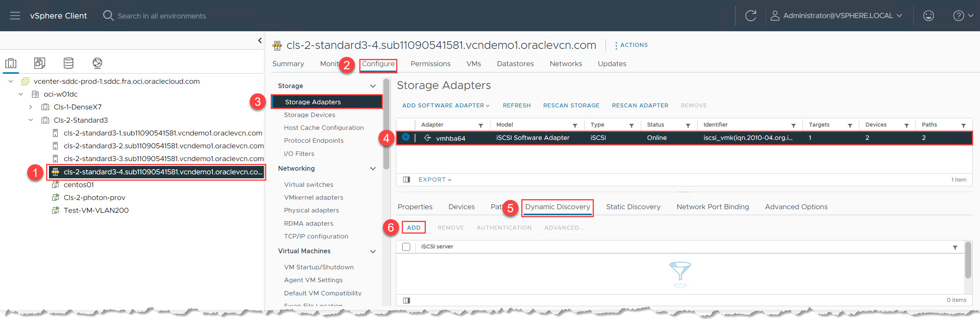
Task: Click the Search in all environments field
Action: tap(162, 16)
